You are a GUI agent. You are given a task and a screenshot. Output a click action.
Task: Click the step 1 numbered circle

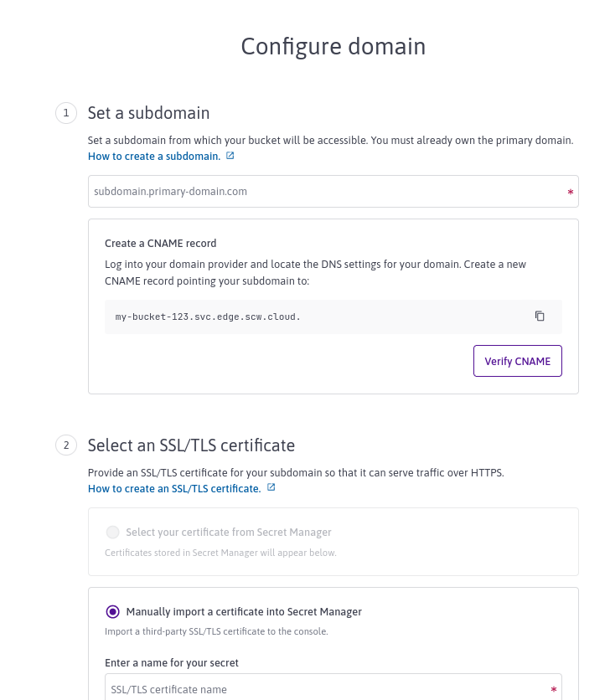click(65, 113)
